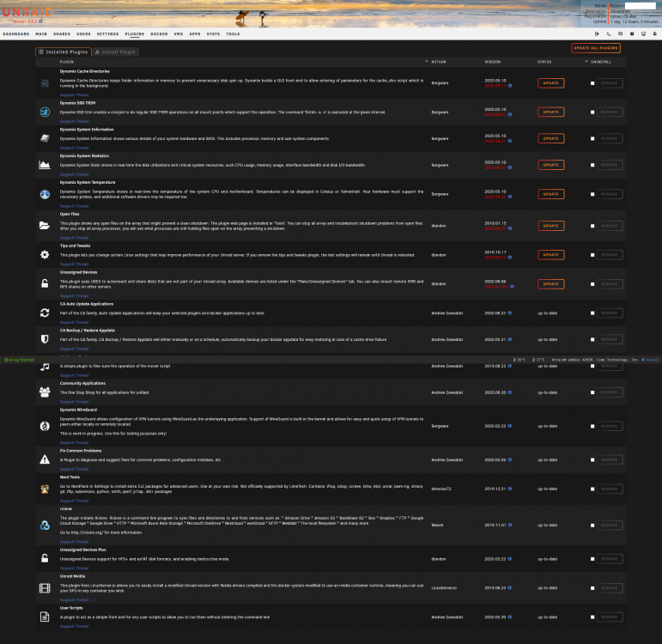Check the uninstall box for Open Files
The image size is (662, 644).
tap(592, 226)
